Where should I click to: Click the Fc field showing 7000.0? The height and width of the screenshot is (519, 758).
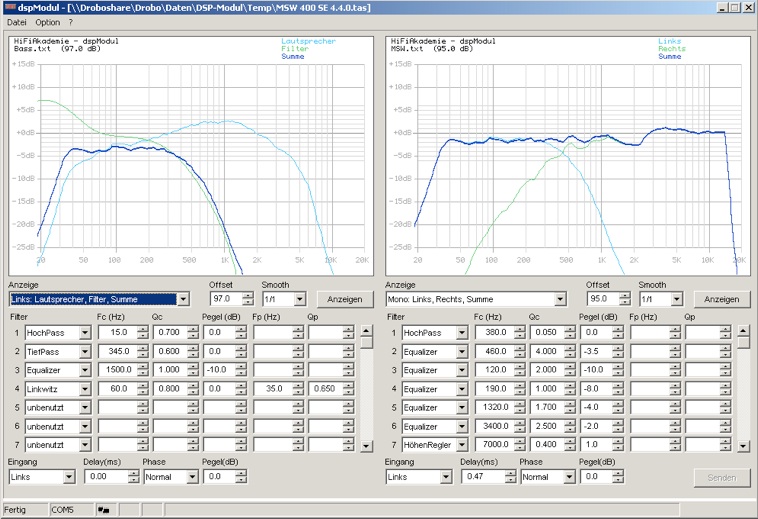[494, 445]
